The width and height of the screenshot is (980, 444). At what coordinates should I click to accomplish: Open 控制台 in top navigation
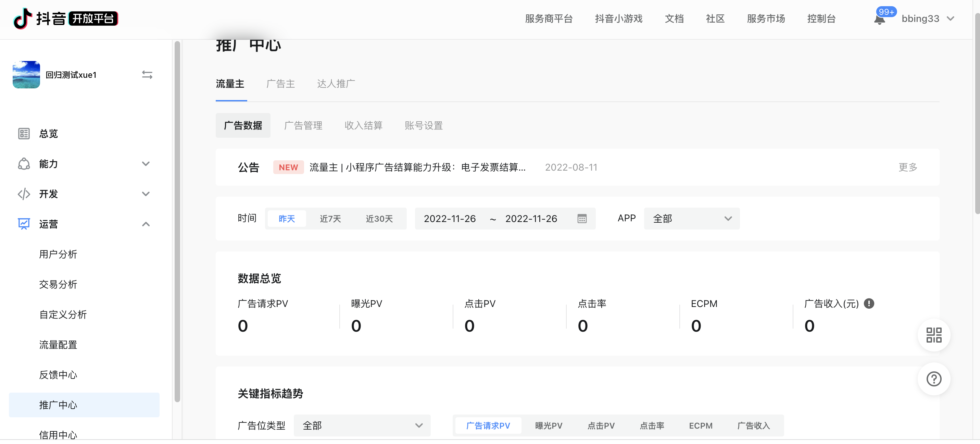tap(821, 18)
